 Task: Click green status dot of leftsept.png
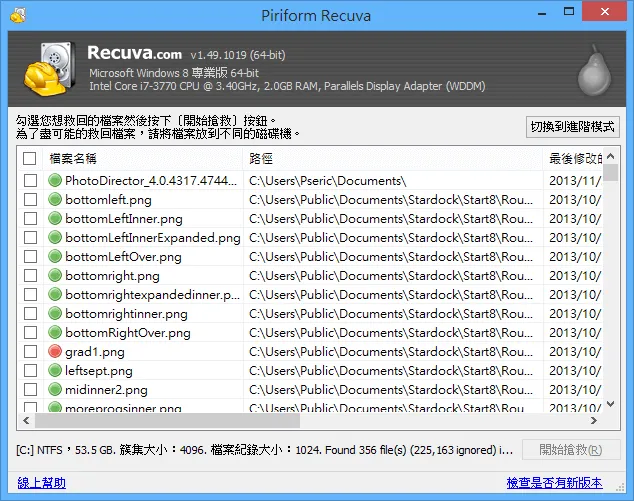[55, 370]
